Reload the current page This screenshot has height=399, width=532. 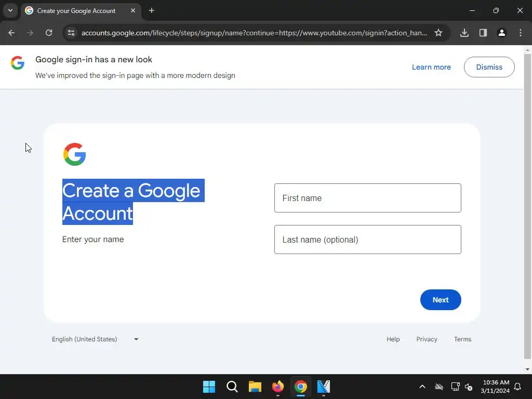pos(49,33)
